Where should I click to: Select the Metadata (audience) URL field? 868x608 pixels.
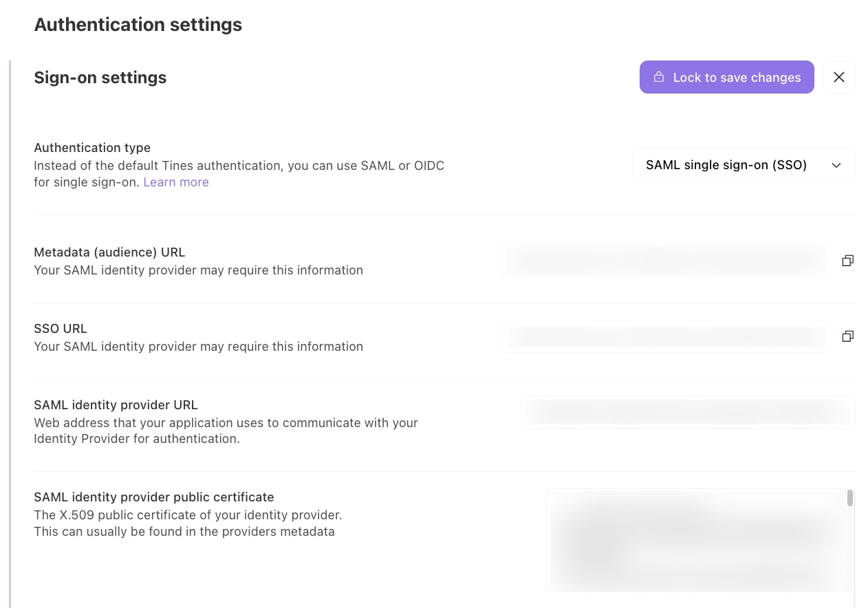coord(664,261)
